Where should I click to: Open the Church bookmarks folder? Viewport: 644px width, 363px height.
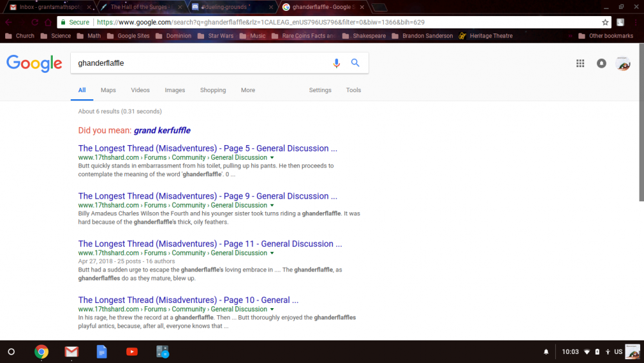pyautogui.click(x=20, y=35)
